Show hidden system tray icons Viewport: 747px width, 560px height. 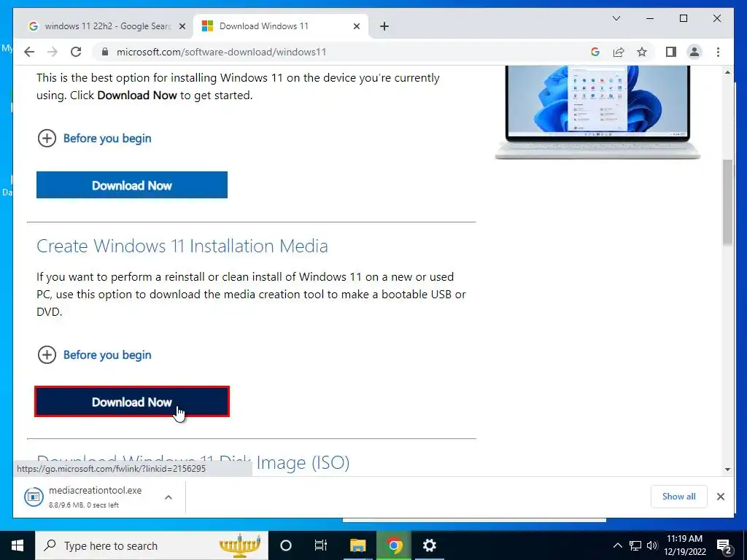pyautogui.click(x=617, y=545)
